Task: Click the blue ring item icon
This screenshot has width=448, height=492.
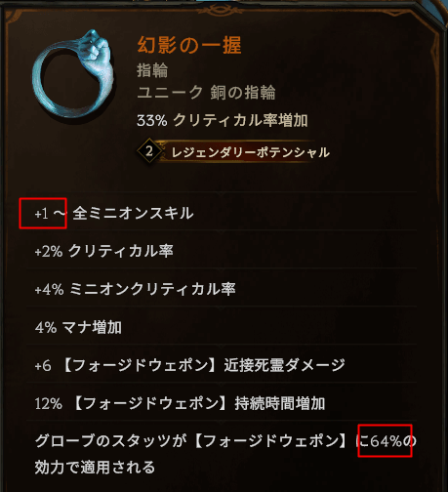Action: click(x=74, y=74)
